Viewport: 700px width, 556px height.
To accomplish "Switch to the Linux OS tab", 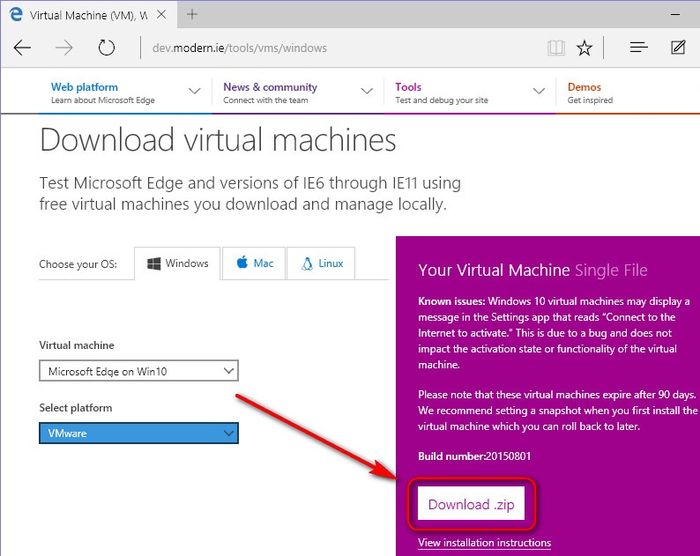I will click(x=320, y=264).
